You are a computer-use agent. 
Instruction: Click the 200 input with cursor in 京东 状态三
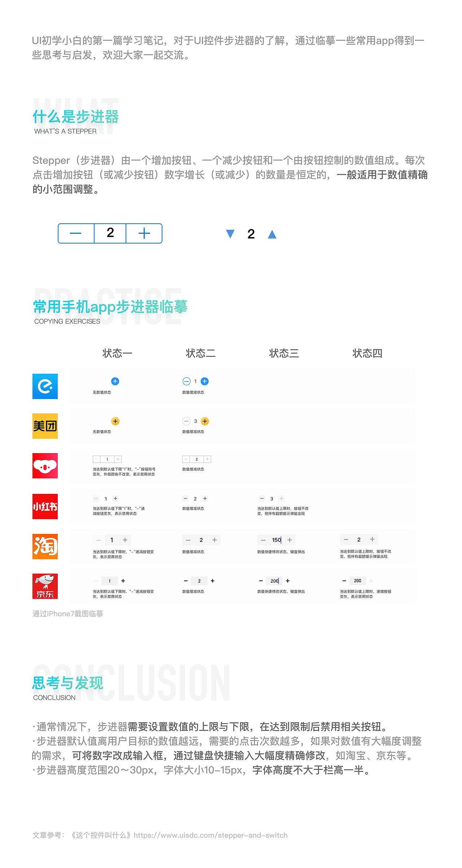click(274, 581)
